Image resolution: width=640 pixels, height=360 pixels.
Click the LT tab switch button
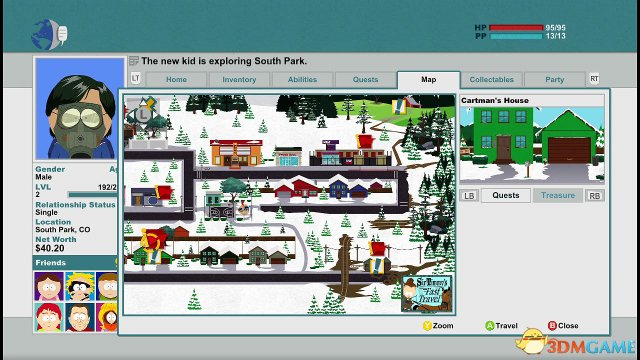point(136,78)
